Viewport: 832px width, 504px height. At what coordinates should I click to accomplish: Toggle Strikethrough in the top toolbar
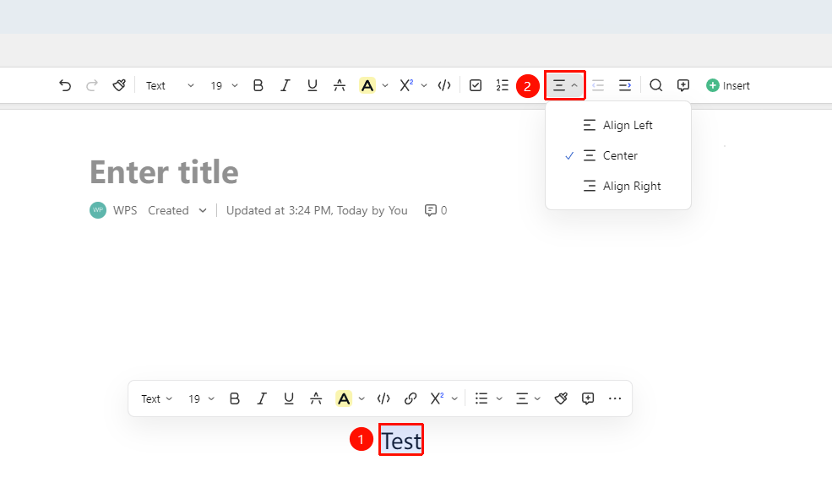[x=339, y=85]
